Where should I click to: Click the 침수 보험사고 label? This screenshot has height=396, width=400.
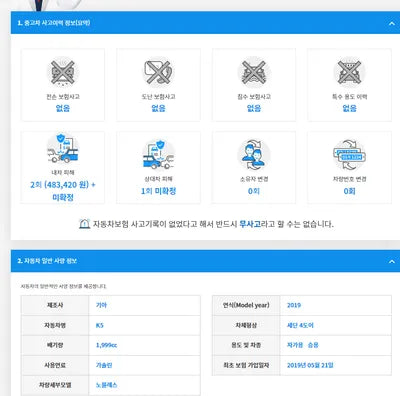click(254, 97)
